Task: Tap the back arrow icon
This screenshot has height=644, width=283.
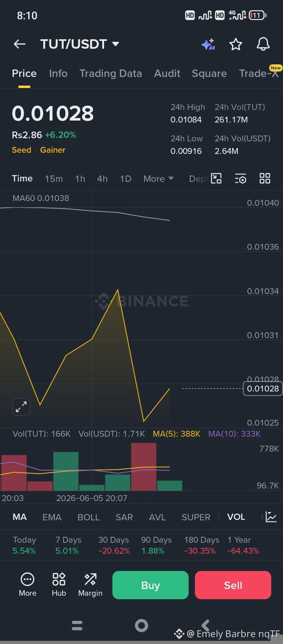Action: 20,44
